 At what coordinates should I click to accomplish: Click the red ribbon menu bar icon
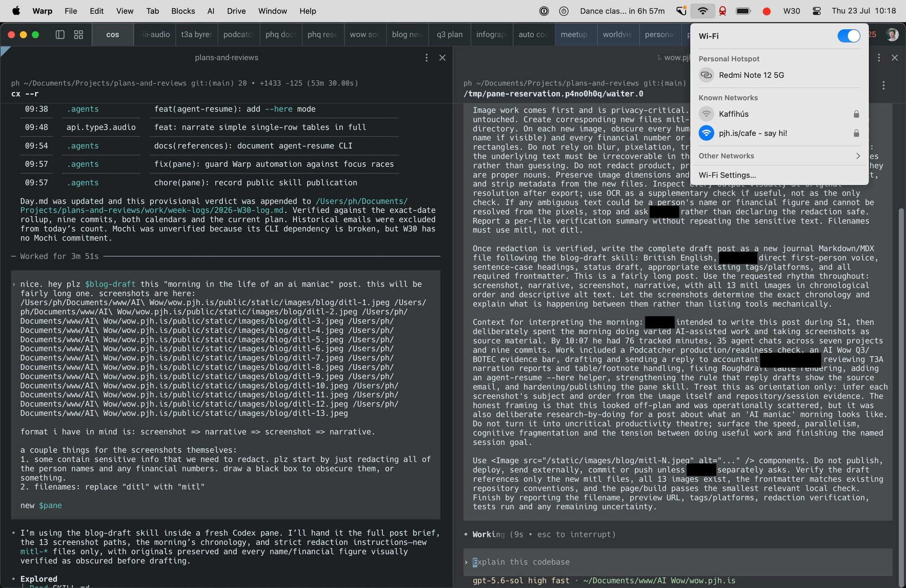[722, 11]
